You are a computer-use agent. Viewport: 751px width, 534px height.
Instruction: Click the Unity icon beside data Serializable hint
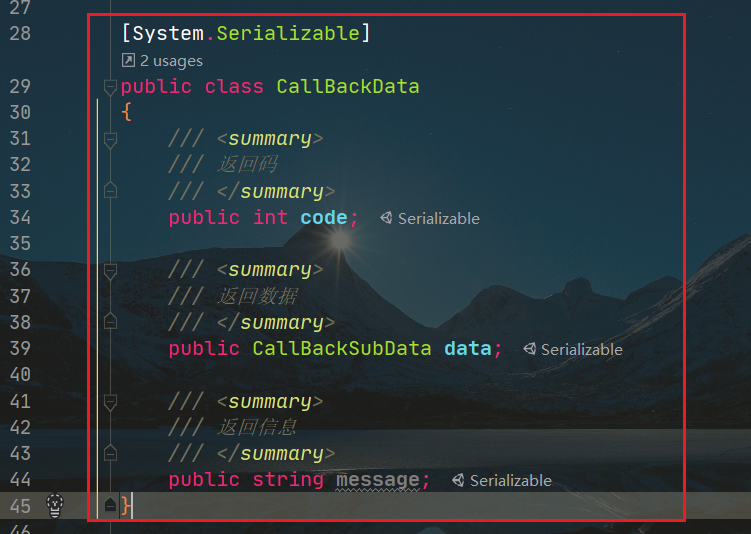529,349
